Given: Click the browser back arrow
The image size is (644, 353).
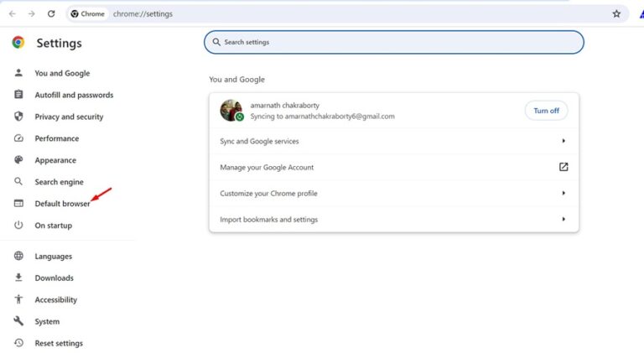Looking at the screenshot, I should tap(13, 13).
